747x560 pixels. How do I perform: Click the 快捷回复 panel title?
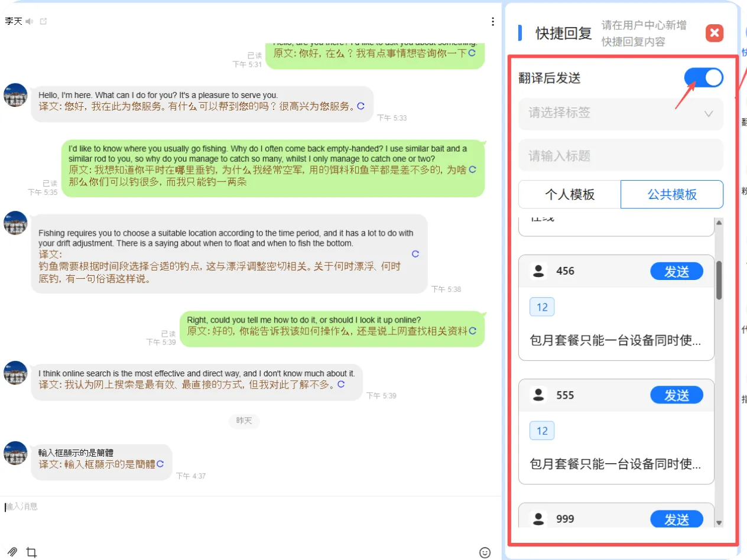564,33
